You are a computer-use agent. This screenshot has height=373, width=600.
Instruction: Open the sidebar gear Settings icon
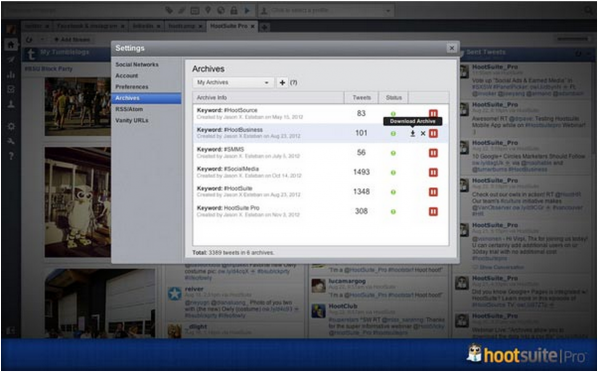coord(11,127)
